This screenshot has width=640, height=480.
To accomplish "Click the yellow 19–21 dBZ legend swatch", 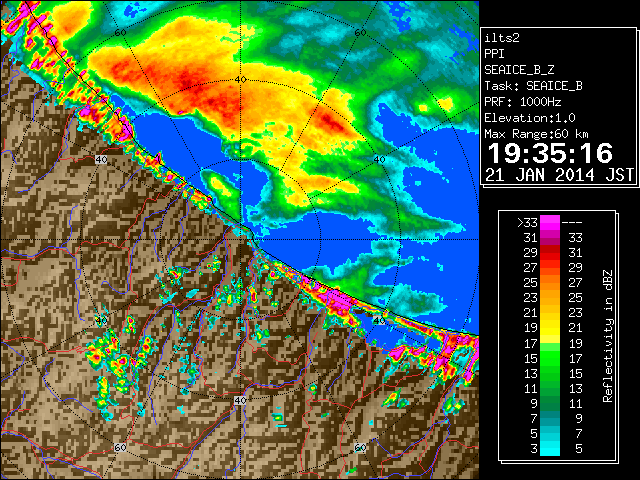I will click(x=550, y=328).
